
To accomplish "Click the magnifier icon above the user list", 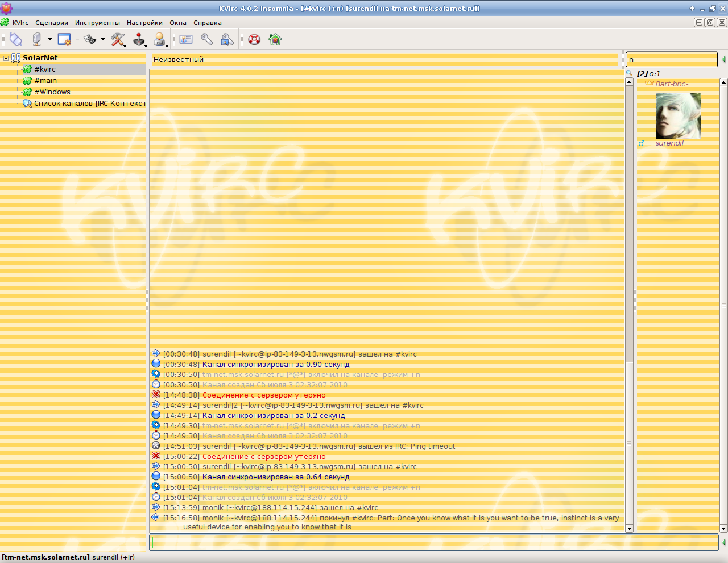I will coord(630,73).
